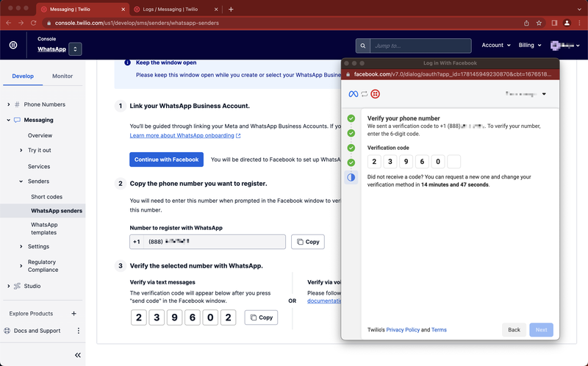Open the blurred user profile menu
The height and width of the screenshot is (366, 588).
pos(564,46)
